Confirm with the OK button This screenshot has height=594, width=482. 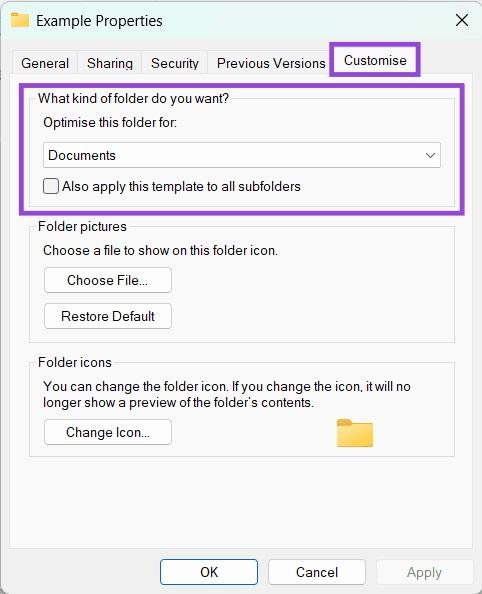pos(209,572)
